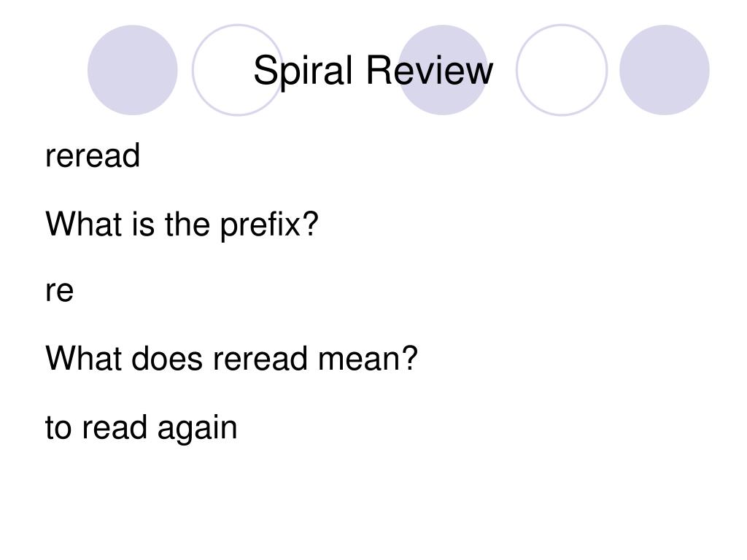Click the leftmost filled lavender circle
747x560 pixels.
133,70
